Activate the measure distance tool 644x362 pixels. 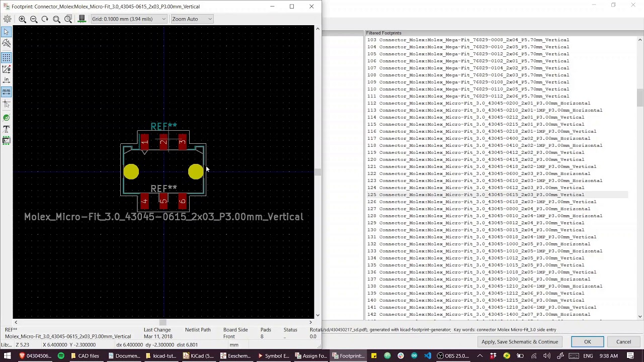(7, 43)
